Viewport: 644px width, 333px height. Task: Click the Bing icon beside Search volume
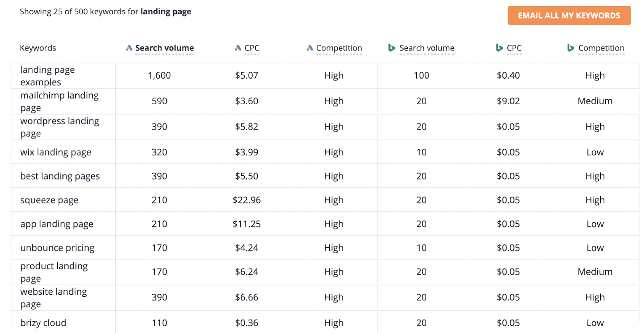[x=391, y=48]
